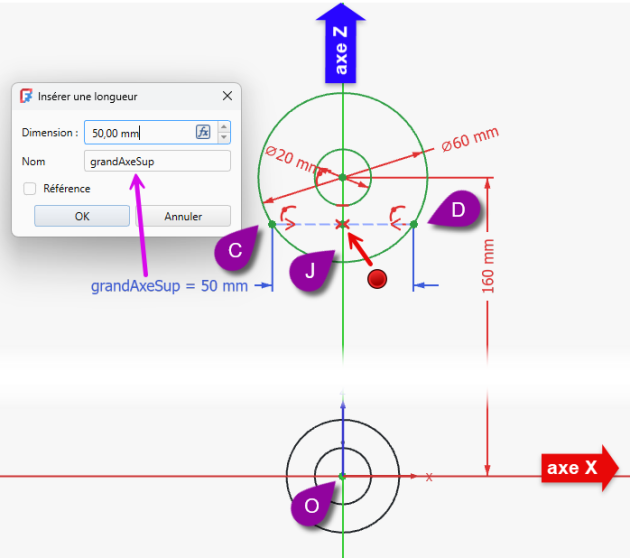
Task: Click the symmetry constraint icon near point D
Action: 397,212
